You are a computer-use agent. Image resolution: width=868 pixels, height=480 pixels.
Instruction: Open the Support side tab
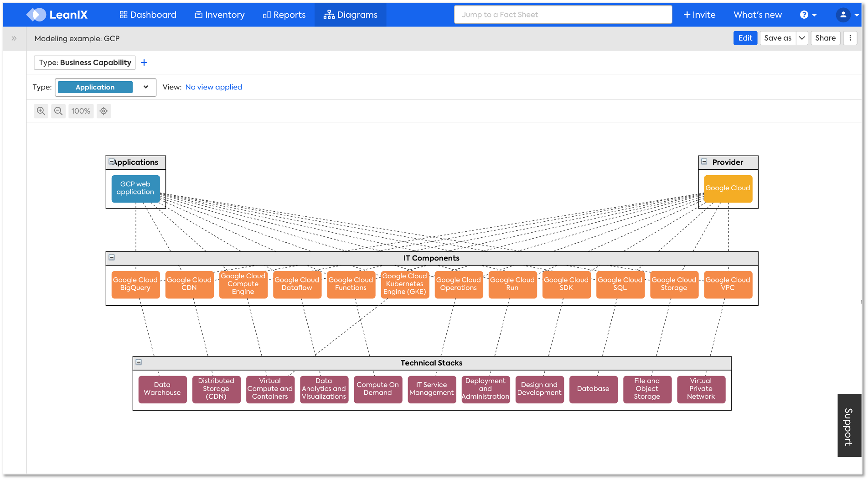point(849,426)
